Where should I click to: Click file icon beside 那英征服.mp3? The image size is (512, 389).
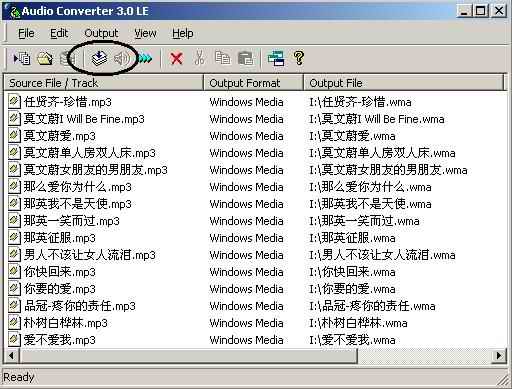[14, 238]
